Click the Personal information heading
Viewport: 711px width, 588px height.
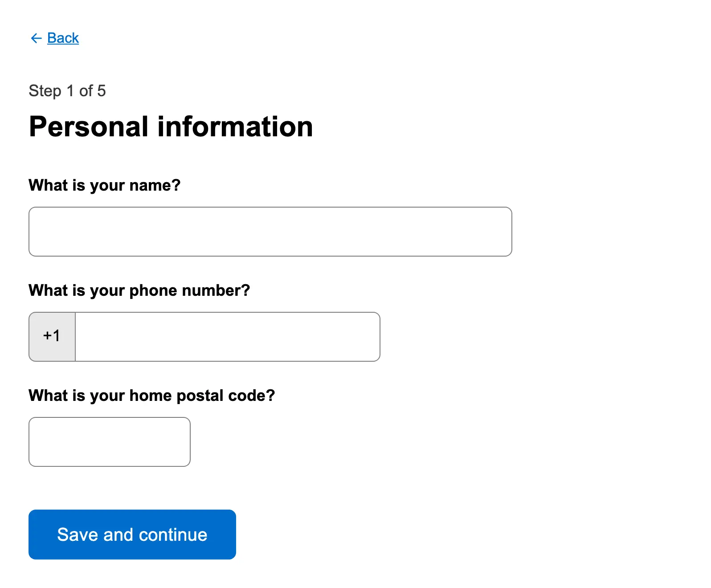(171, 127)
